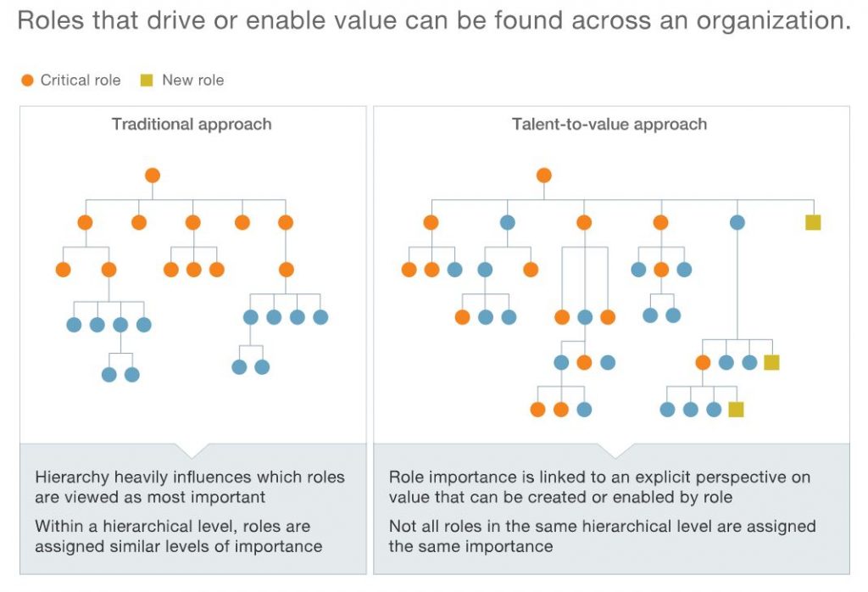868x592 pixels.
Task: Click the yellow square node on Talent-to-value second level
Action: pyautogui.click(x=813, y=222)
